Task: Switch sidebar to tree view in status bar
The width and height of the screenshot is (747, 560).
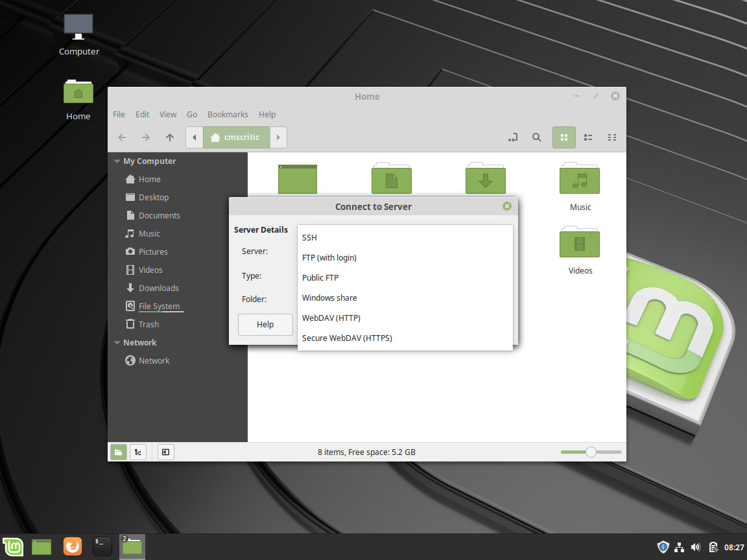Action: click(138, 452)
